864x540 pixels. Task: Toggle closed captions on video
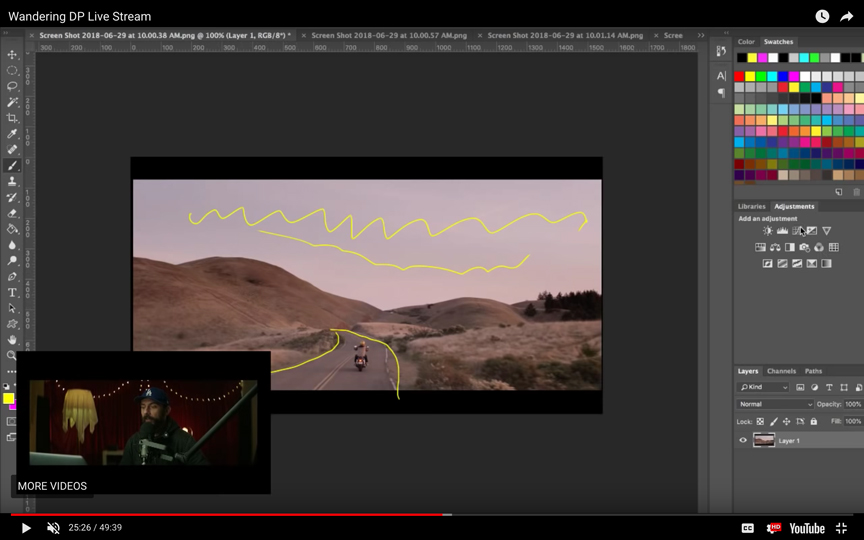pos(747,528)
